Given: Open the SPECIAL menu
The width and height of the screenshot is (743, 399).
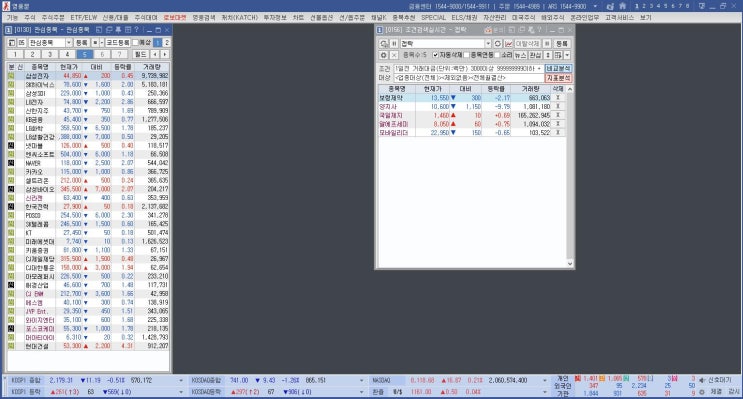Looking at the screenshot, I should coord(433,18).
